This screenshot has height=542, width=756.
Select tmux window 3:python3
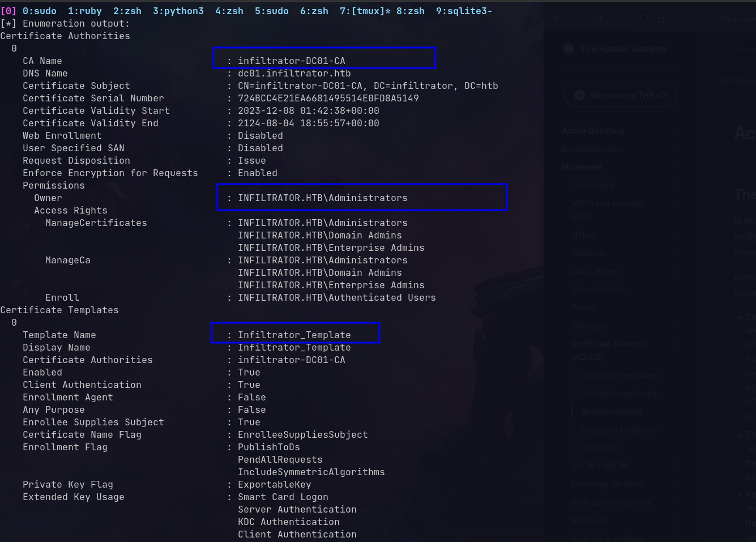(178, 11)
